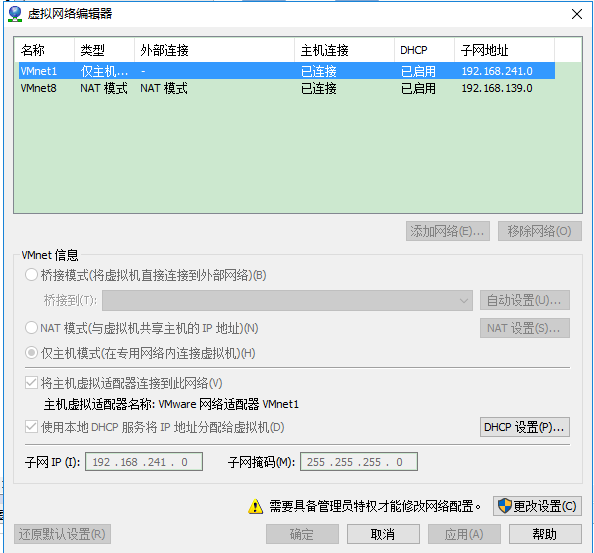The image size is (594, 553).
Task: Click the yellow warning triangle icon
Action: pyautogui.click(x=256, y=506)
